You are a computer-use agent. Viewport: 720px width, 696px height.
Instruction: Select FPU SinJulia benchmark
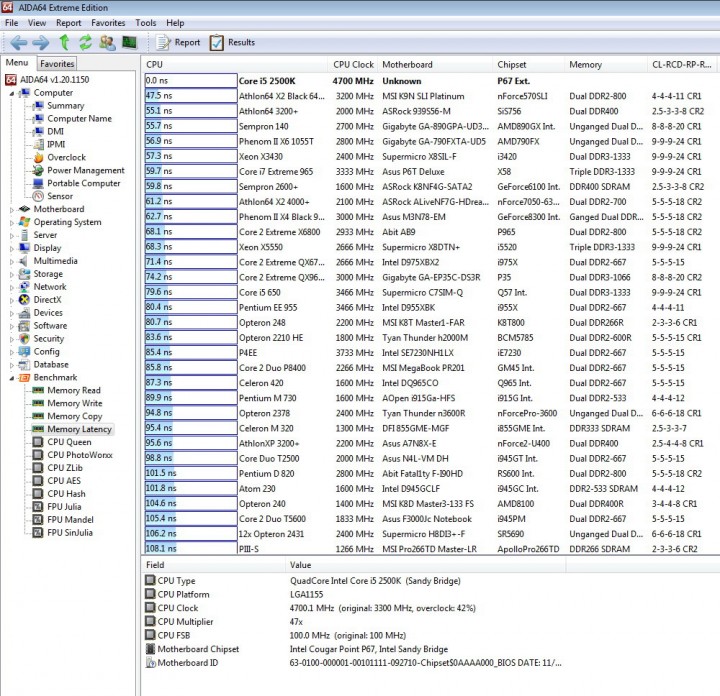point(70,533)
